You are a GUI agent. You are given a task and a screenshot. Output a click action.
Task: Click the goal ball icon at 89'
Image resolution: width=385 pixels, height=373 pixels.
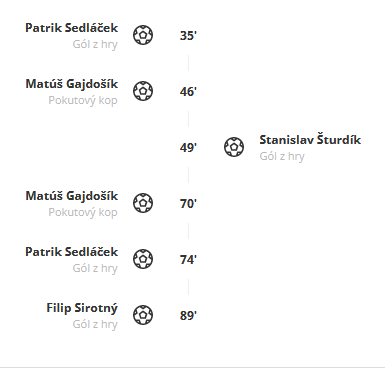coord(143,315)
